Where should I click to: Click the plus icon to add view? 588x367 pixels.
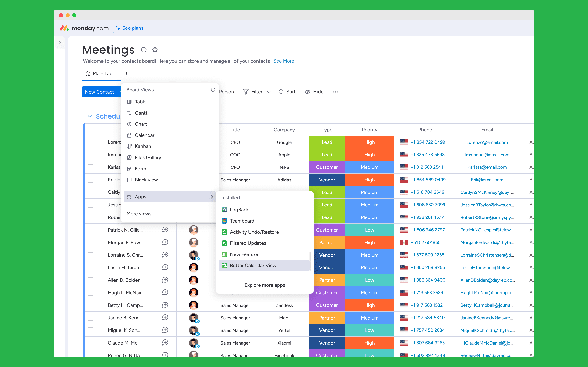tap(127, 73)
